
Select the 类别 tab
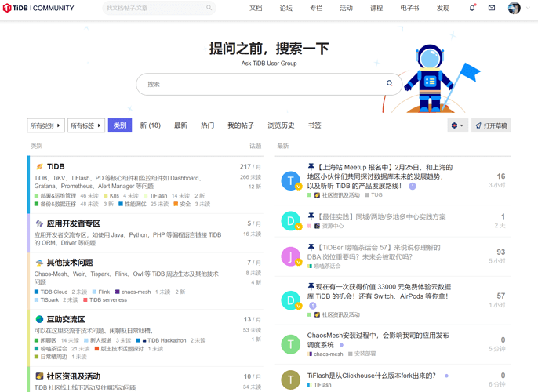120,125
